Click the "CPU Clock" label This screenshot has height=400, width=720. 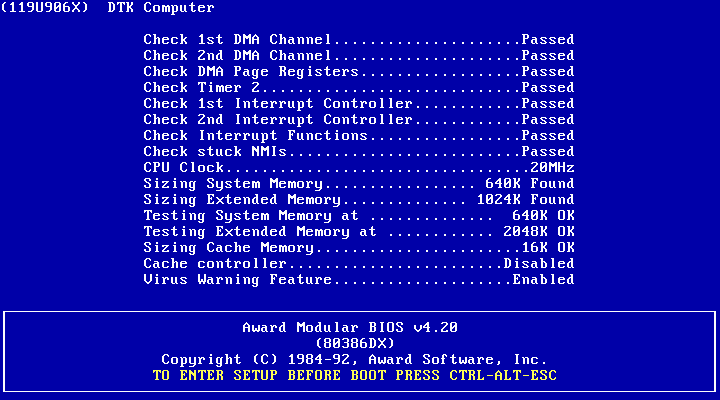184,168
